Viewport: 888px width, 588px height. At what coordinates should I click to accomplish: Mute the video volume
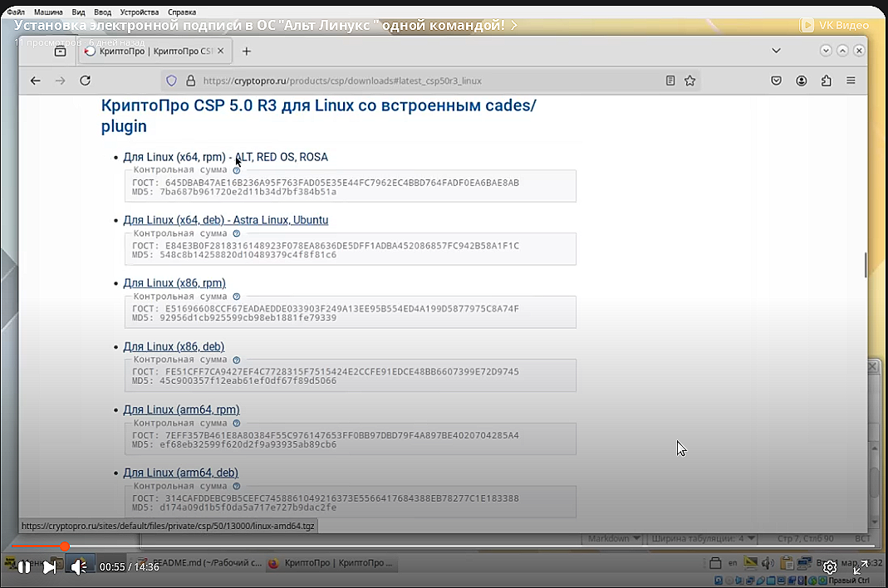[79, 566]
